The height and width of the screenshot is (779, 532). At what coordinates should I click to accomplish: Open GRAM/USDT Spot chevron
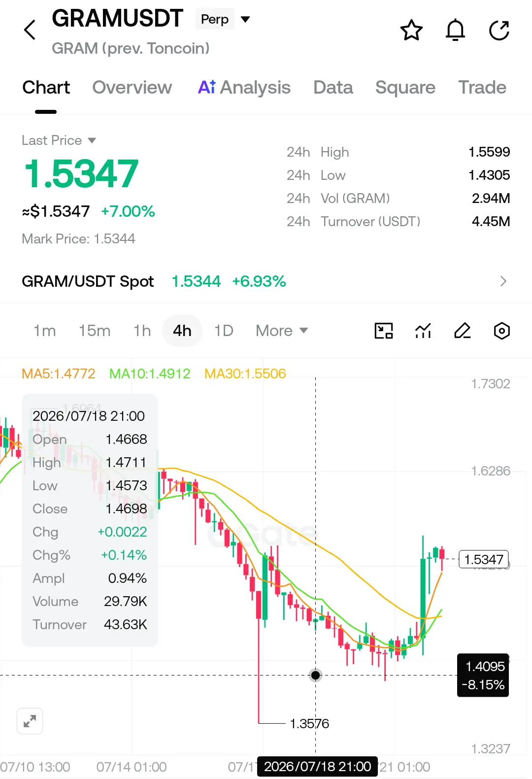click(503, 281)
